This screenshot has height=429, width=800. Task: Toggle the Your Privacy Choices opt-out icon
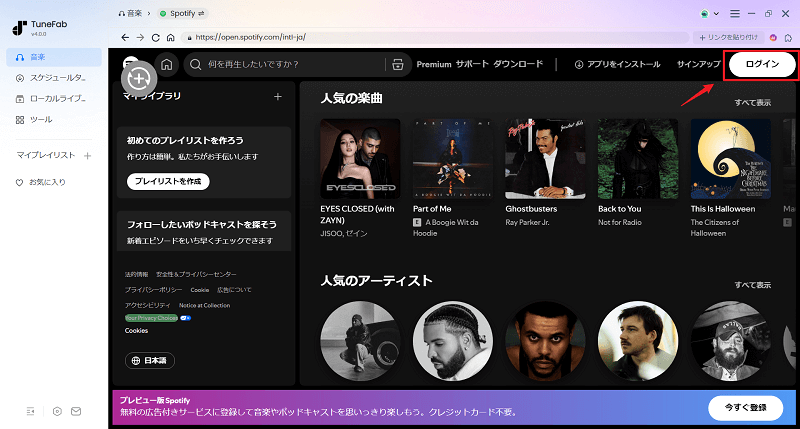click(186, 318)
